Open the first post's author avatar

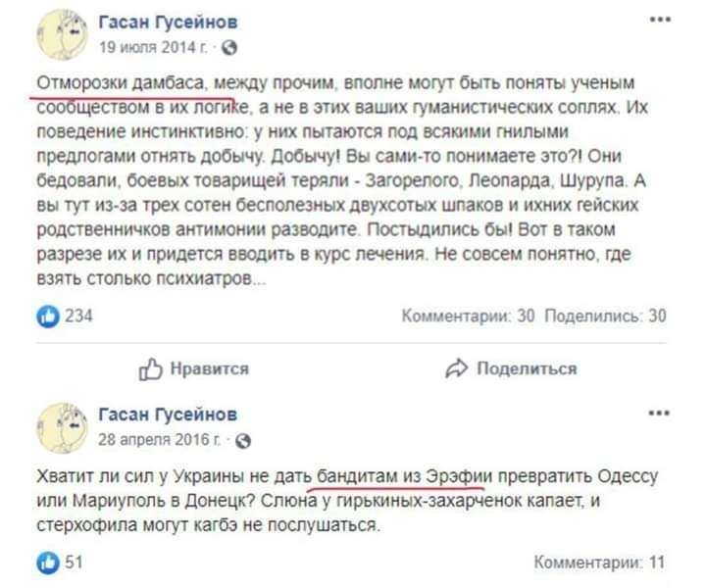[x=62, y=34]
